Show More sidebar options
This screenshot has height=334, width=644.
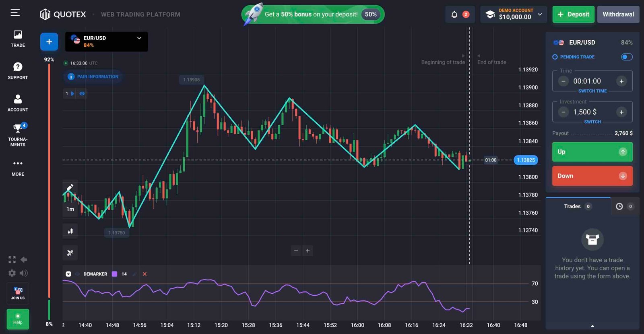click(18, 168)
